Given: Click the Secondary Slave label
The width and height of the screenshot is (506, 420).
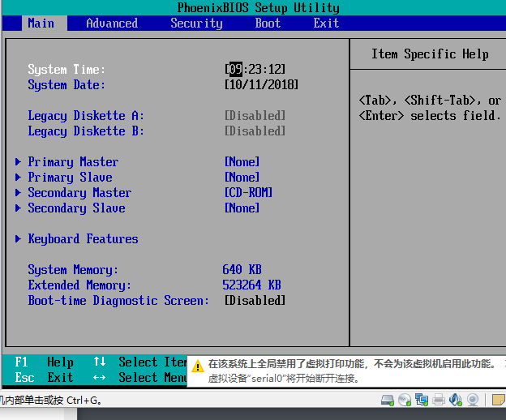Looking at the screenshot, I should click(76, 208).
